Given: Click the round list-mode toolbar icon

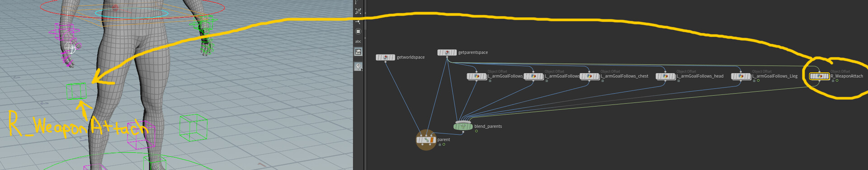Looking at the screenshot, I should 358,32.
